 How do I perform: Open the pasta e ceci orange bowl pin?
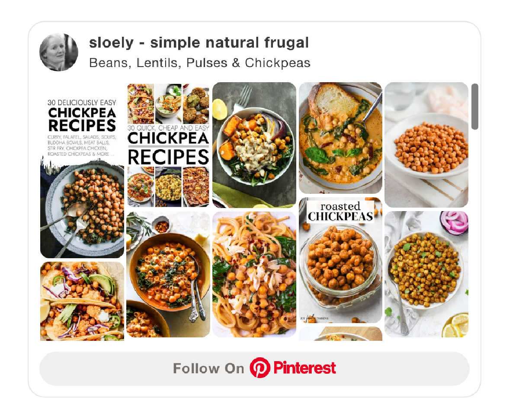tap(168, 274)
